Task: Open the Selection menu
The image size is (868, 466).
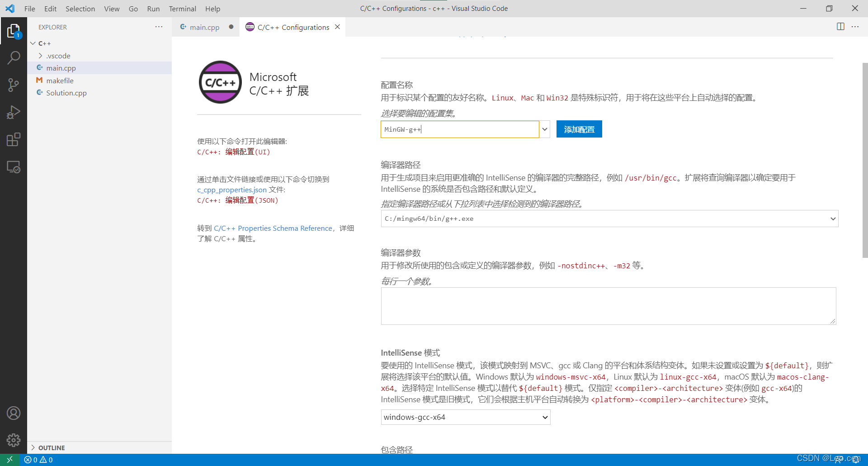Action: 80,9
